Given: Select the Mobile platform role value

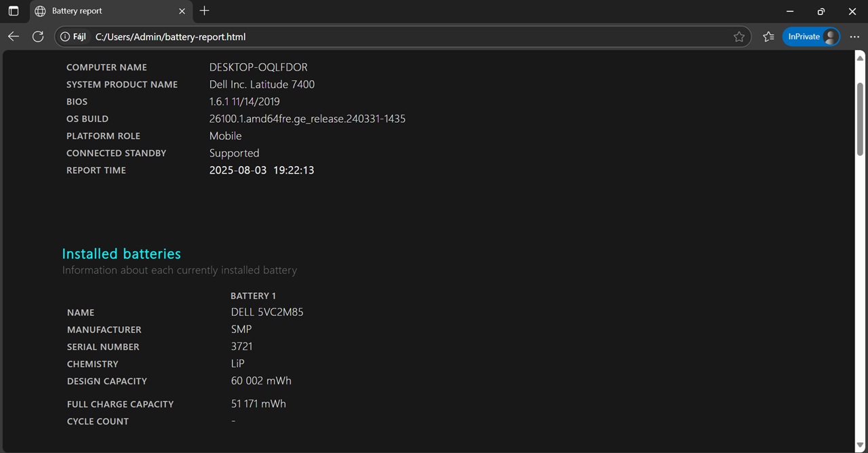Looking at the screenshot, I should pos(225,136).
